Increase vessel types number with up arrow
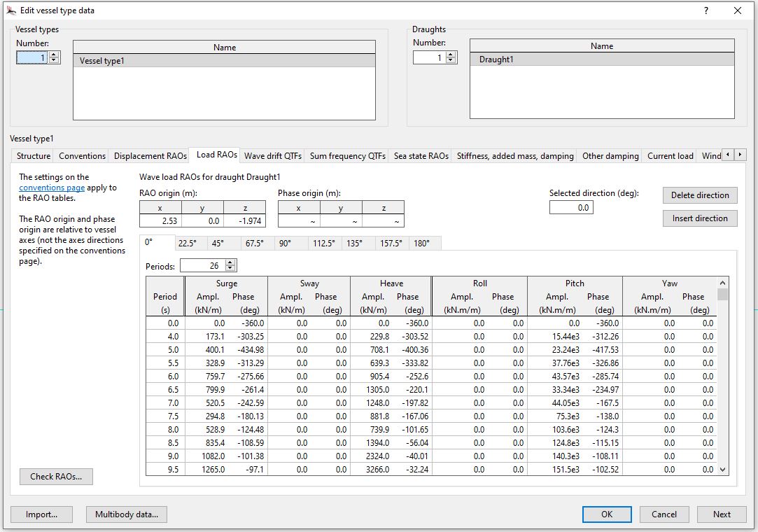The height and width of the screenshot is (532, 758). (x=55, y=55)
